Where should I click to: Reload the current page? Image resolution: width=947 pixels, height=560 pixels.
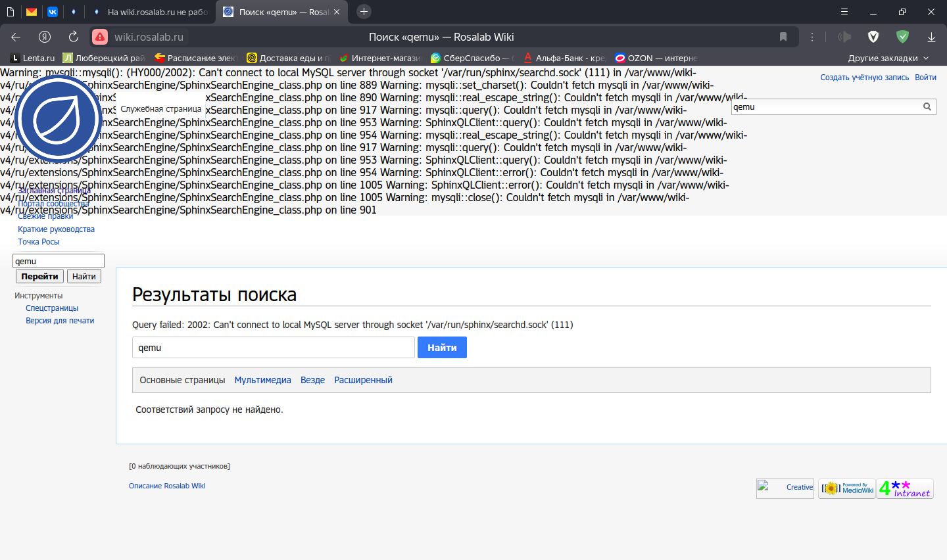74,37
